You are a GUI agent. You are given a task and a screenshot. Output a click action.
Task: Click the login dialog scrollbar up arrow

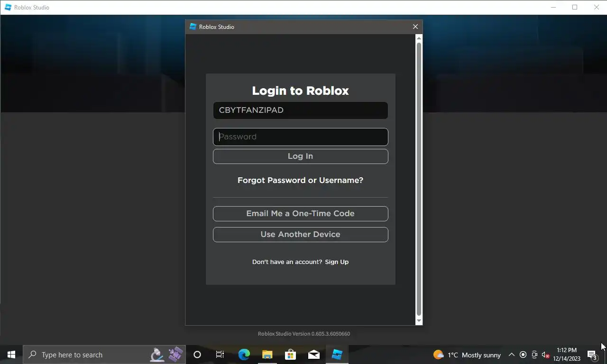pyautogui.click(x=419, y=38)
